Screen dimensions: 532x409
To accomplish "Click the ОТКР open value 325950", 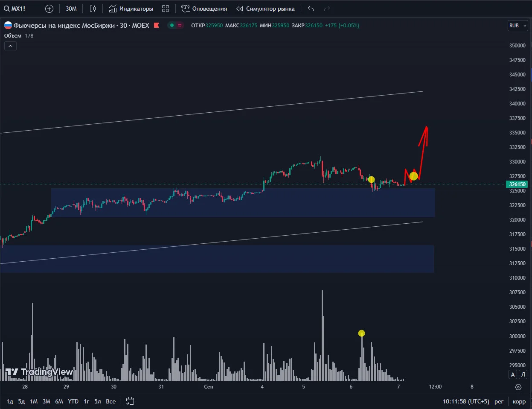I will pyautogui.click(x=214, y=26).
